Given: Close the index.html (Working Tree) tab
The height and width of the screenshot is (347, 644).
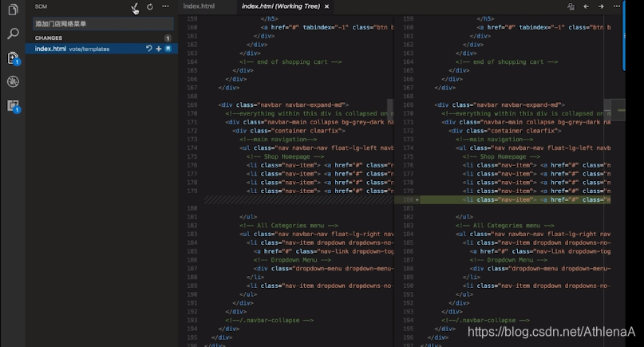Looking at the screenshot, I should [326, 6].
